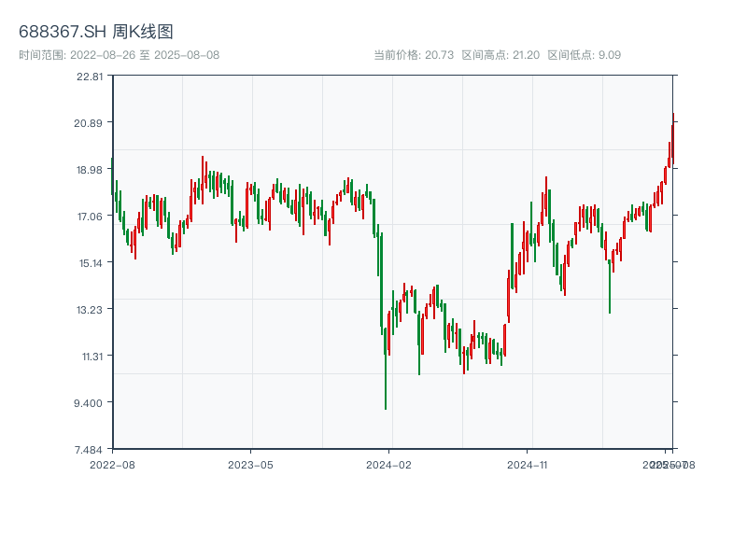Click the 2024-11 x-axis date label

coord(528,464)
